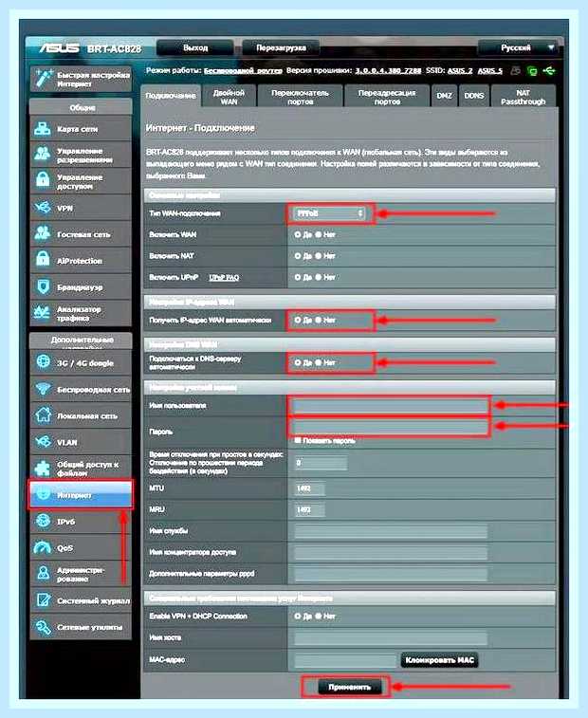Open the WAN connection type PPPoE dropdown
The width and height of the screenshot is (588, 718).
329,213
